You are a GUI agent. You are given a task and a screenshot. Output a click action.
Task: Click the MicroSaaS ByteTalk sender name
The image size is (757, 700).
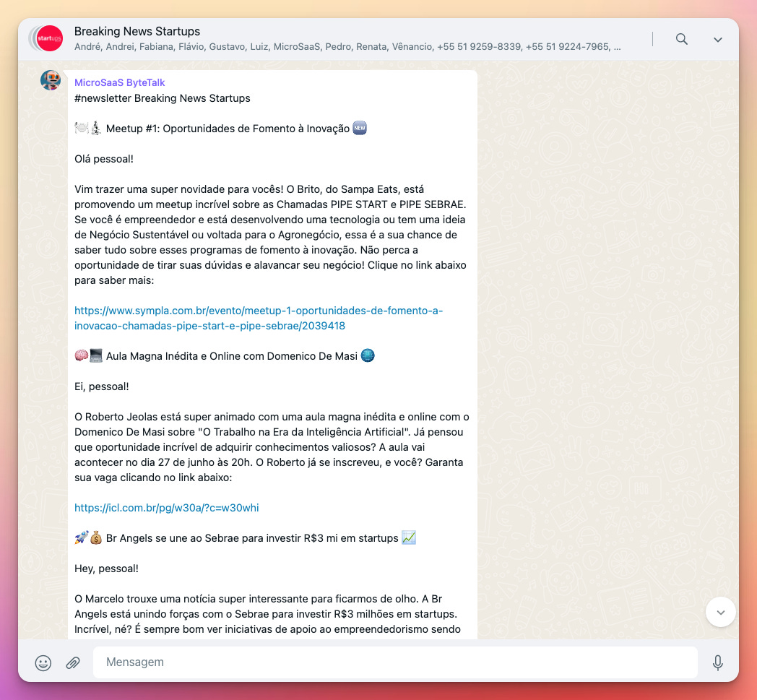[x=120, y=82]
